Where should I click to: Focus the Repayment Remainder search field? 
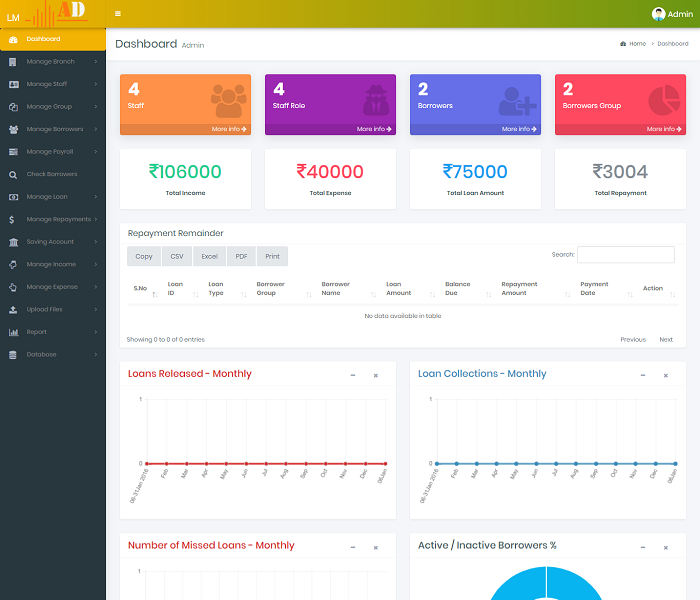pos(625,254)
